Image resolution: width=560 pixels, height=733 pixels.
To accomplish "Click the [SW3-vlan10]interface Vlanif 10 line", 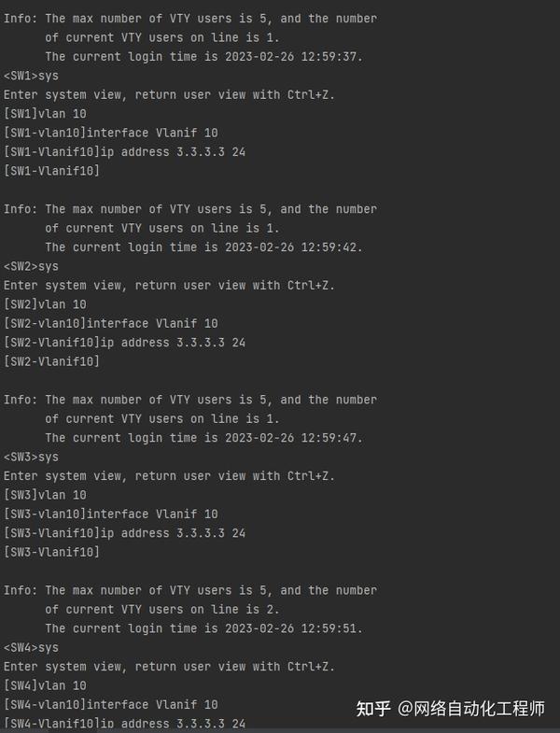I will (x=111, y=514).
